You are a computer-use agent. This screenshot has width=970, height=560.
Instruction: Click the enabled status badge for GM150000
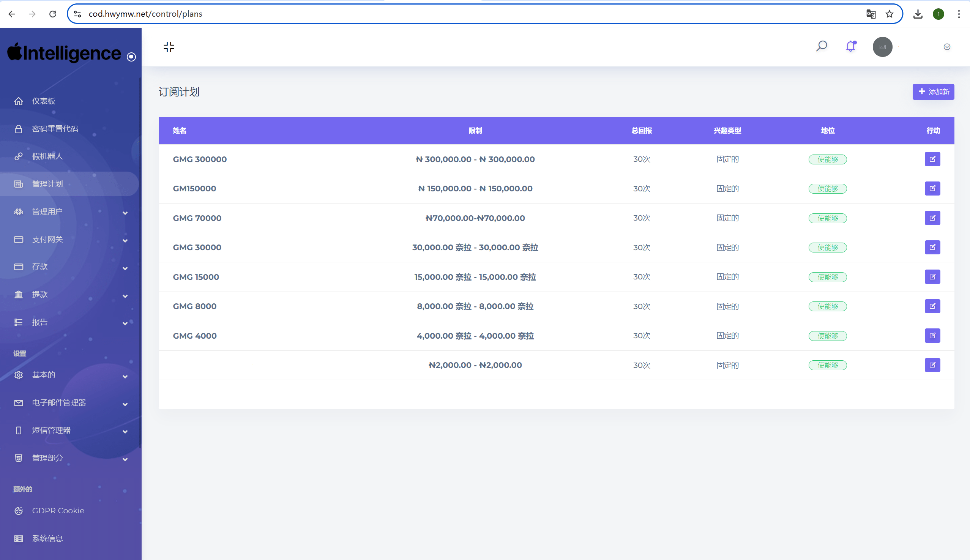(x=827, y=188)
